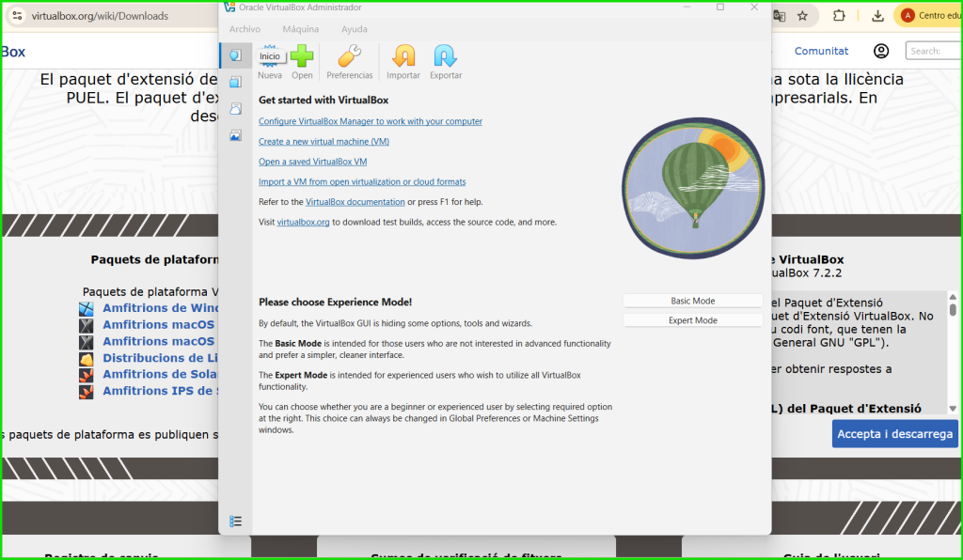The width and height of the screenshot is (963, 560).
Task: Click the website Search input field
Action: 931,51
